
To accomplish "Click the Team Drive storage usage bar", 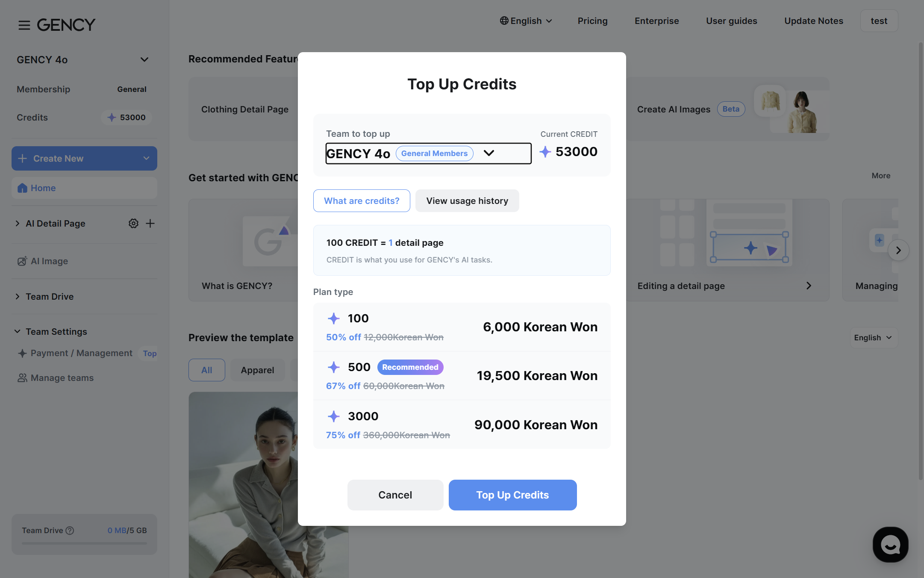I will pos(84,543).
